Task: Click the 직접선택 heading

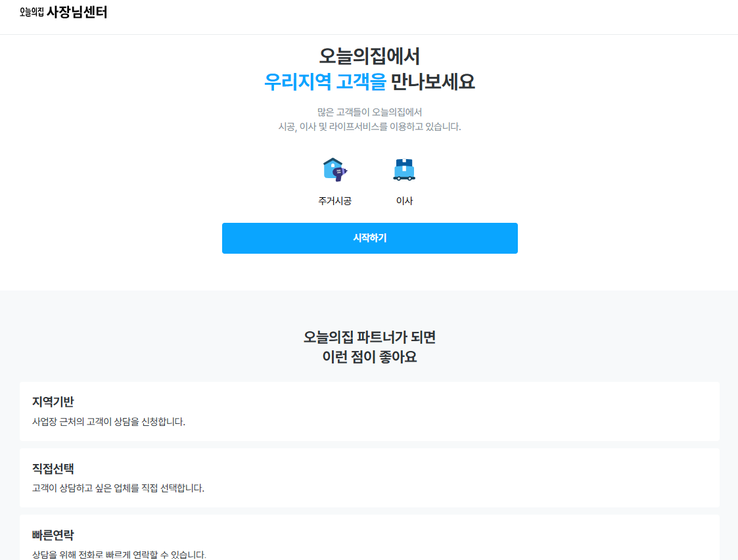Action: click(53, 469)
